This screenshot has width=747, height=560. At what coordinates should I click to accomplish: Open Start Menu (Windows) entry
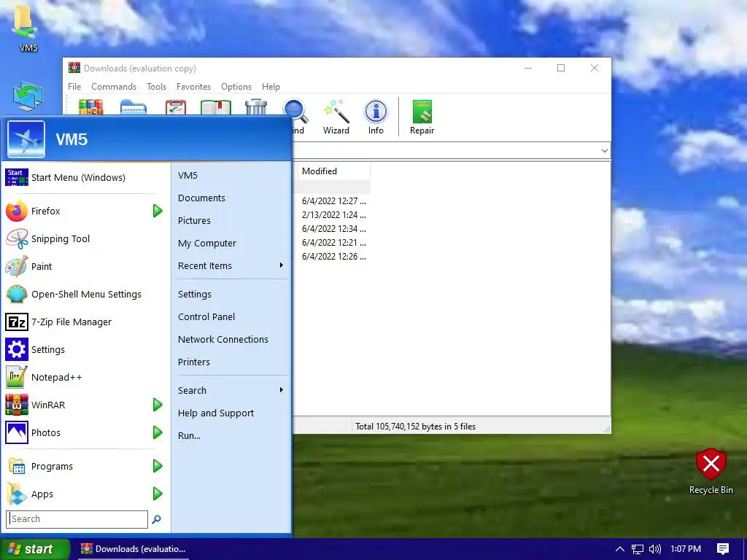tap(78, 178)
